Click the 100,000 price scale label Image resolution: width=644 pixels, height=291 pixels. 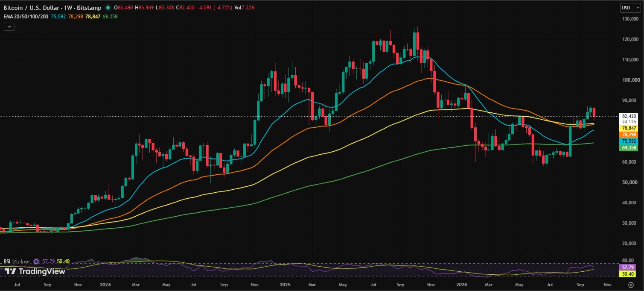tap(630, 80)
